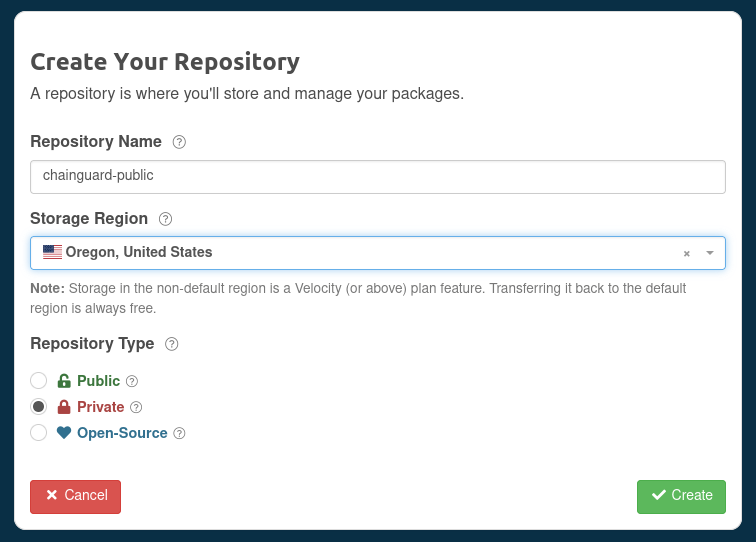Click the US flag in Storage Region
This screenshot has height=542, width=756.
tap(52, 253)
